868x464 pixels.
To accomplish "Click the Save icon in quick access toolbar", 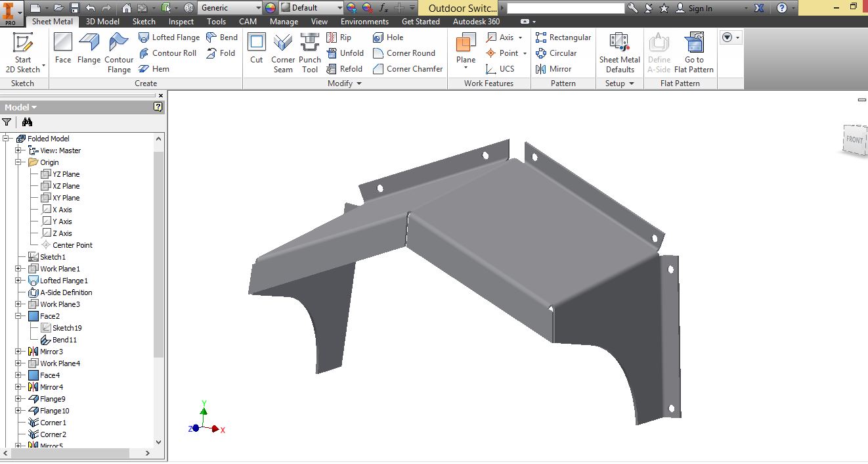I will (x=74, y=8).
